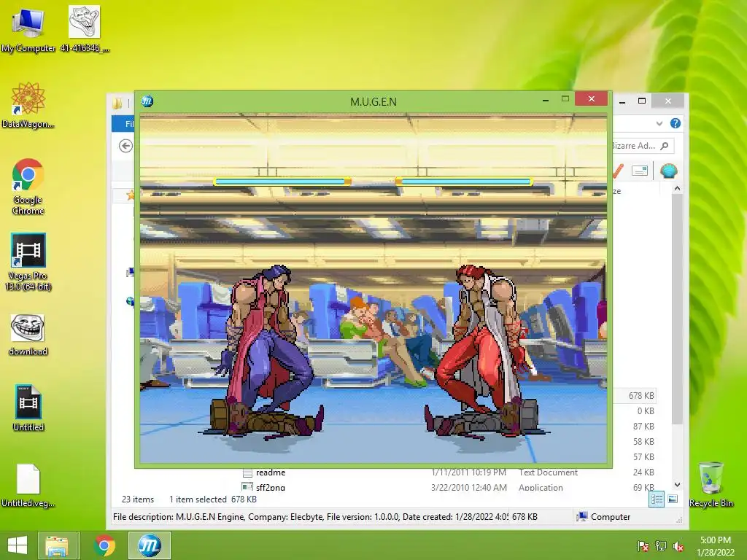Click the red fighter character

point(484,339)
